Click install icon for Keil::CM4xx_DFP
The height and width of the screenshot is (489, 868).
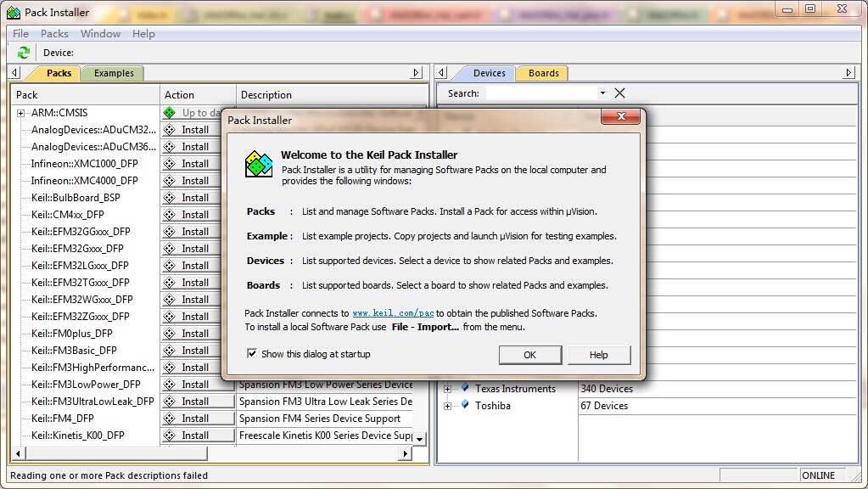click(170, 215)
